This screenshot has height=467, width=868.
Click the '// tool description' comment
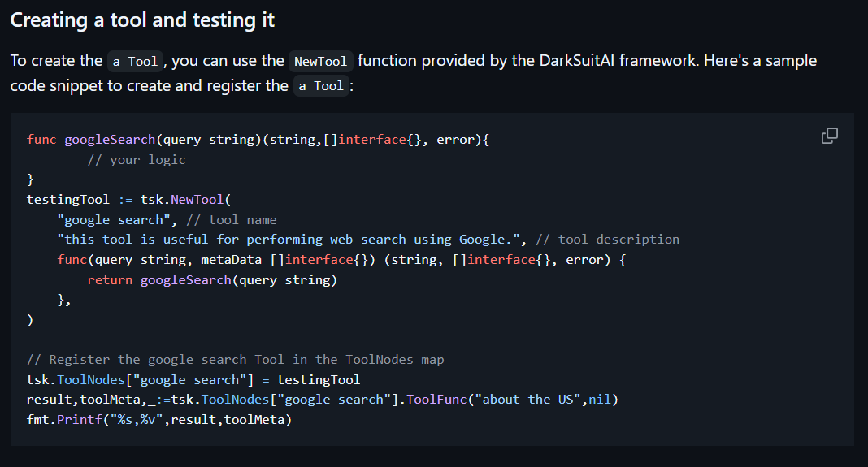point(607,240)
